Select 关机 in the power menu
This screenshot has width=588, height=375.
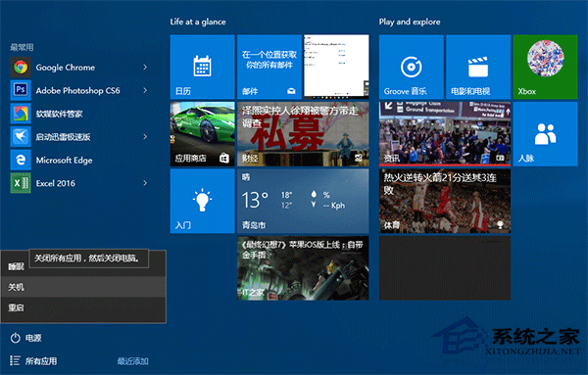click(x=83, y=287)
